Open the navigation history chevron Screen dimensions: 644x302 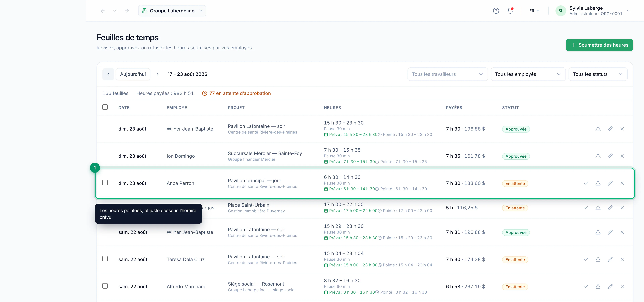(115, 11)
